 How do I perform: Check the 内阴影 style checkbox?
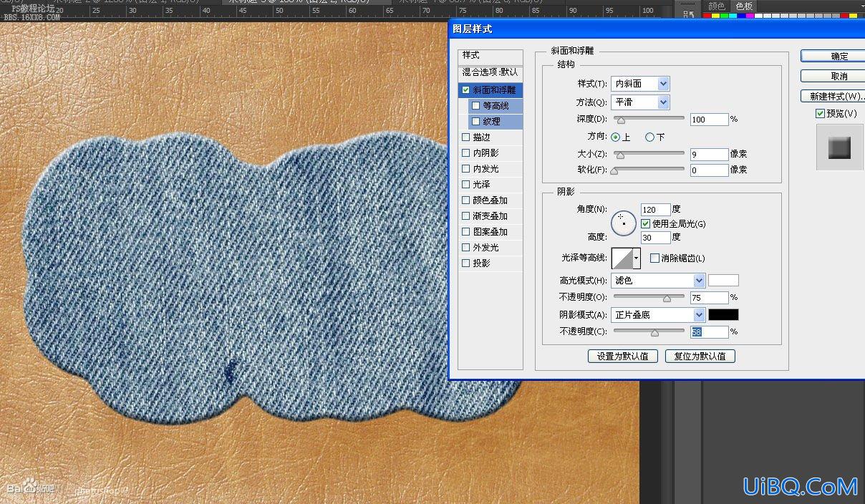pyautogui.click(x=466, y=153)
